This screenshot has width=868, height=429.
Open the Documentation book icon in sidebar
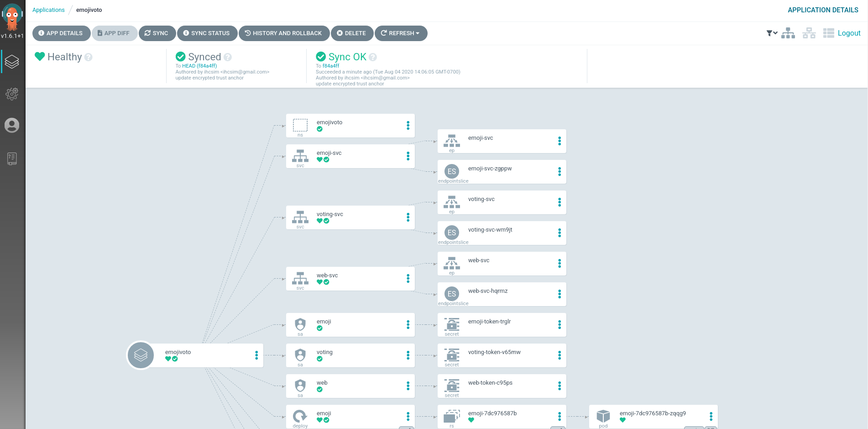12,159
